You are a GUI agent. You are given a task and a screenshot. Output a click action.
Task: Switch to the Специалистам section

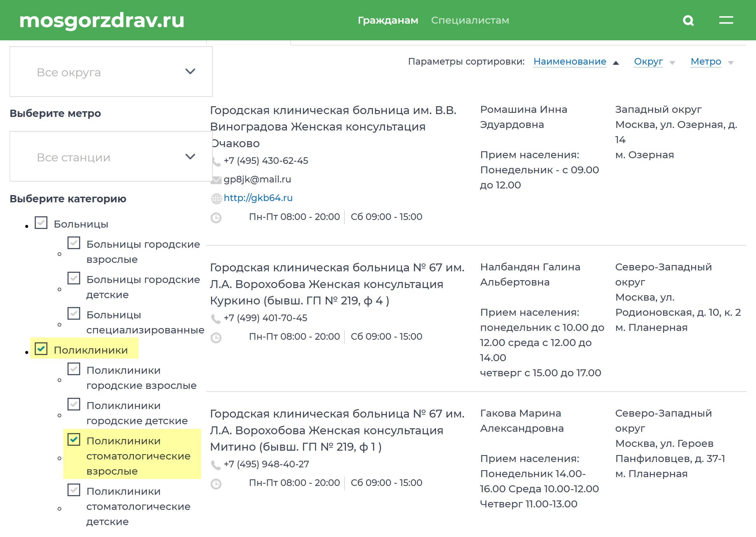tap(470, 20)
